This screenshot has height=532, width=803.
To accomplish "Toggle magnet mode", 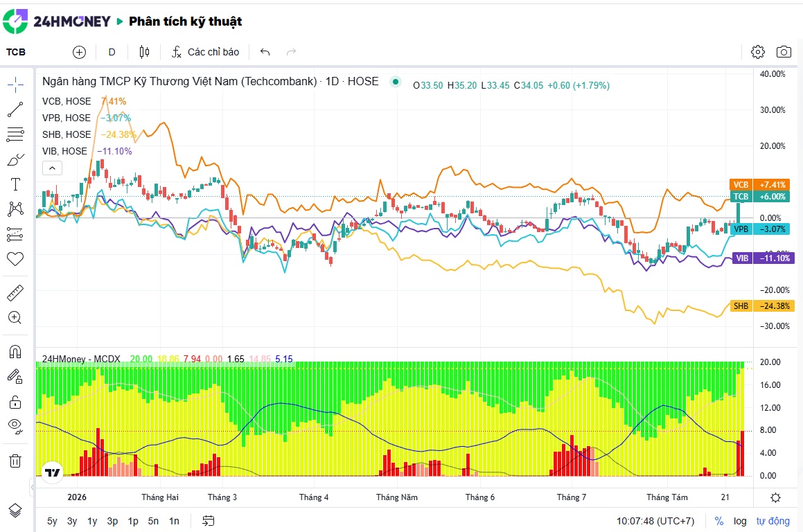I will coord(15,352).
